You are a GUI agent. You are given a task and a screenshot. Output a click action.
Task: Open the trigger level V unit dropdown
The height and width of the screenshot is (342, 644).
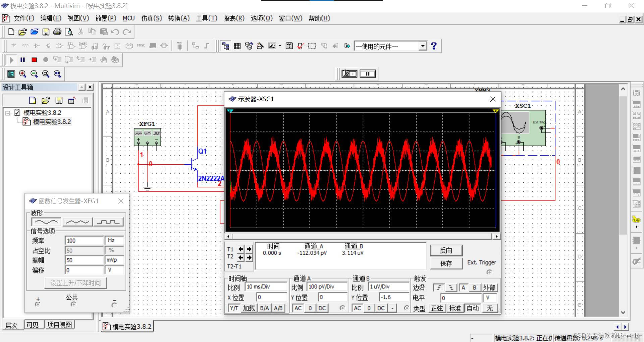(489, 298)
